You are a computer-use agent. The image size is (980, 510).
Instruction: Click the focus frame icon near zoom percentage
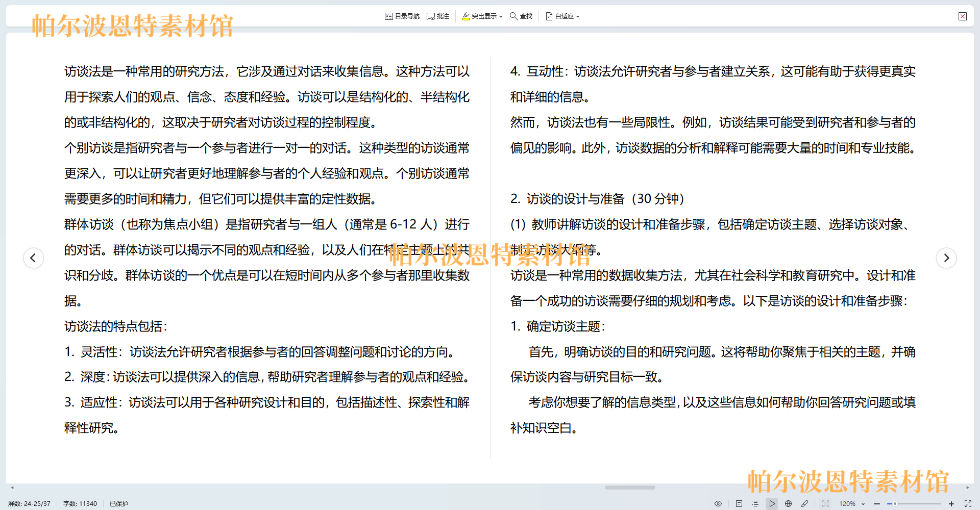tap(826, 503)
